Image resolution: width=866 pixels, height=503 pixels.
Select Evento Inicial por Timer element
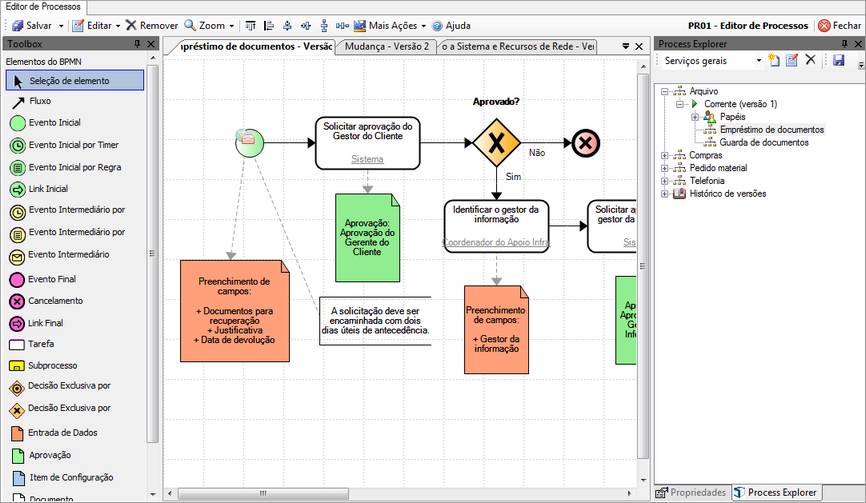pos(64,145)
